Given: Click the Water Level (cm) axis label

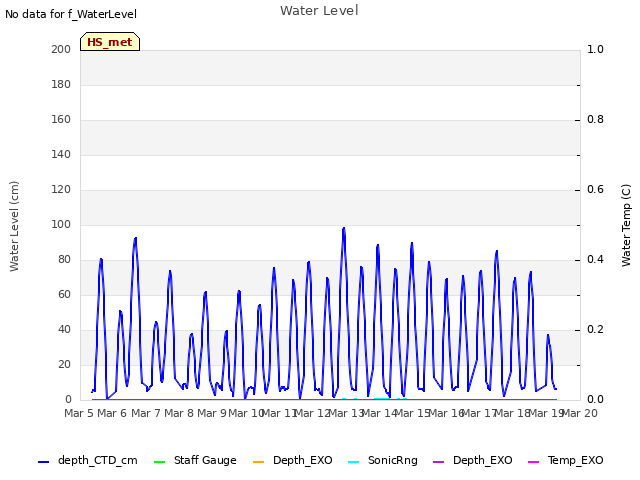Looking at the screenshot, I should (x=14, y=226).
